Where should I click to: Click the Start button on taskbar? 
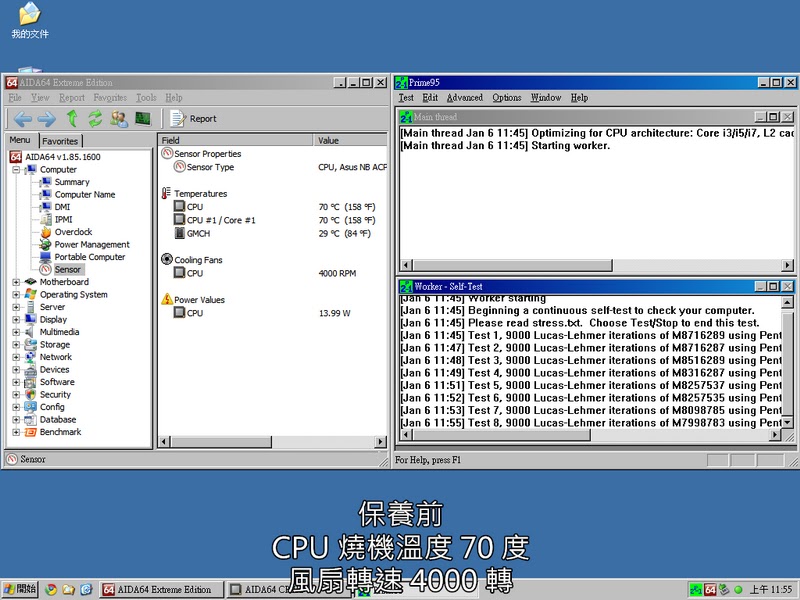pyautogui.click(x=20, y=589)
